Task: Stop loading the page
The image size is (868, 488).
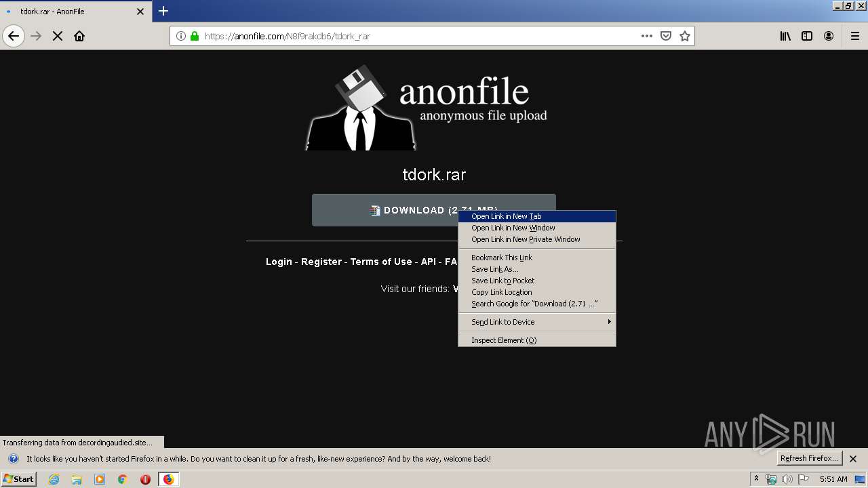Action: click(58, 36)
